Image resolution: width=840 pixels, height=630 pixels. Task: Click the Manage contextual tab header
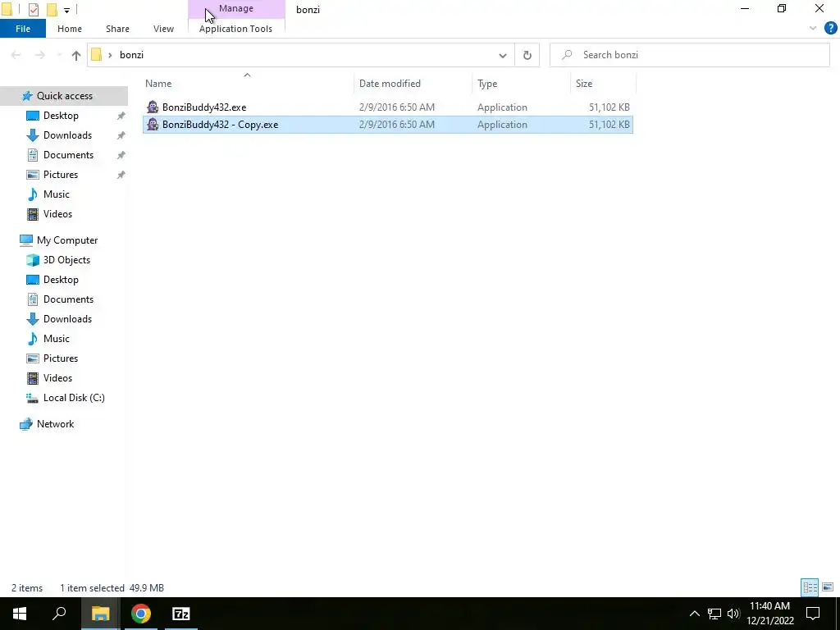click(236, 8)
